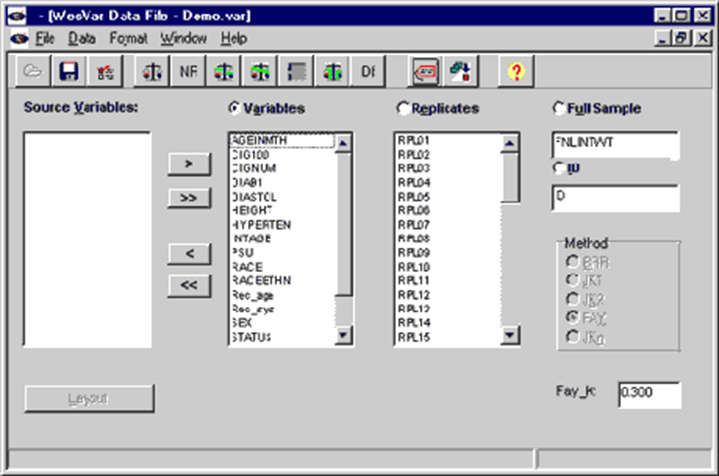719x476 pixels.
Task: Click up arrow of Replicates list scrollbar
Action: pyautogui.click(x=510, y=144)
